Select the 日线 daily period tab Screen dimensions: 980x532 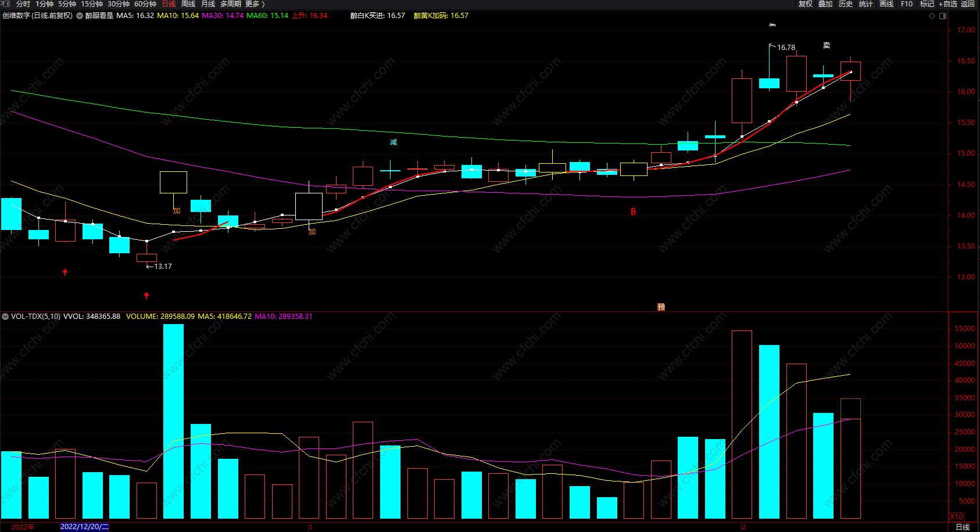point(169,4)
